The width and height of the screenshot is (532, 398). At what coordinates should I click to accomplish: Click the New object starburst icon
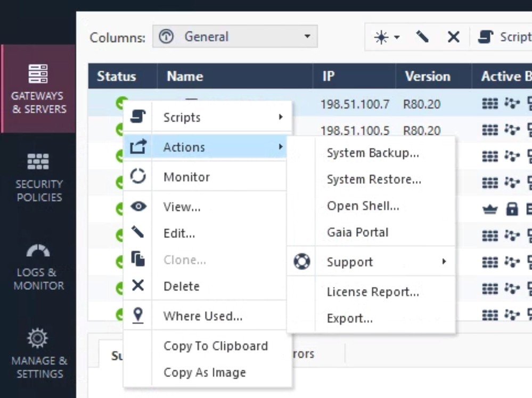381,37
